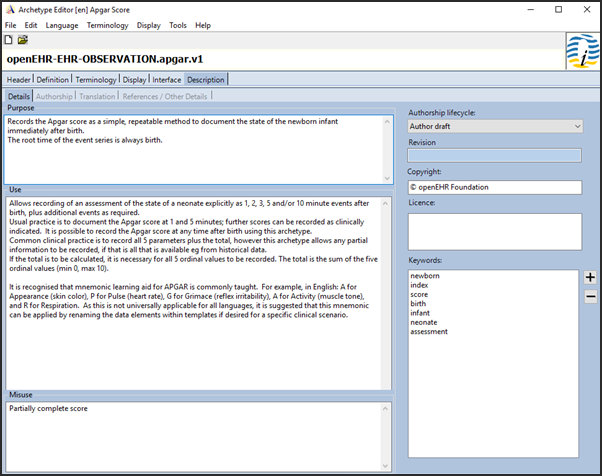Click Purpose scrollbar down arrow
This screenshot has width=602, height=476.
point(387,178)
